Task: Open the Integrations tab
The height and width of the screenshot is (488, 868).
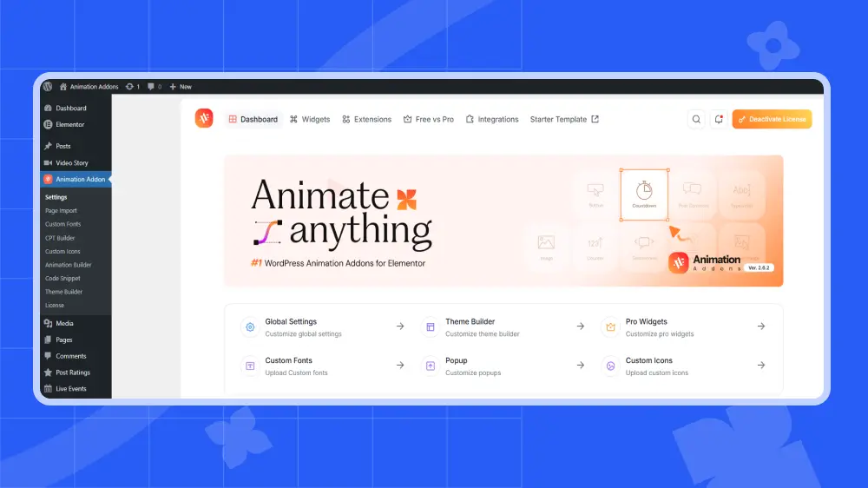Action: 492,119
